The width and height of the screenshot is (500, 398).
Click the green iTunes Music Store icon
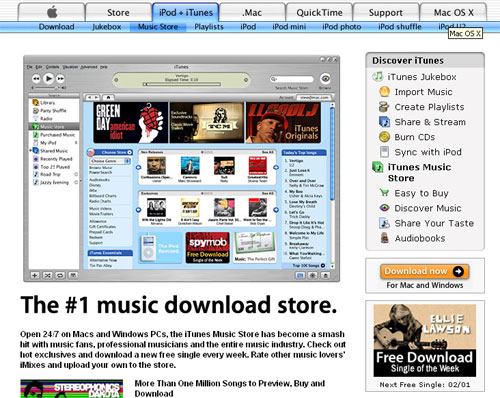click(x=378, y=167)
